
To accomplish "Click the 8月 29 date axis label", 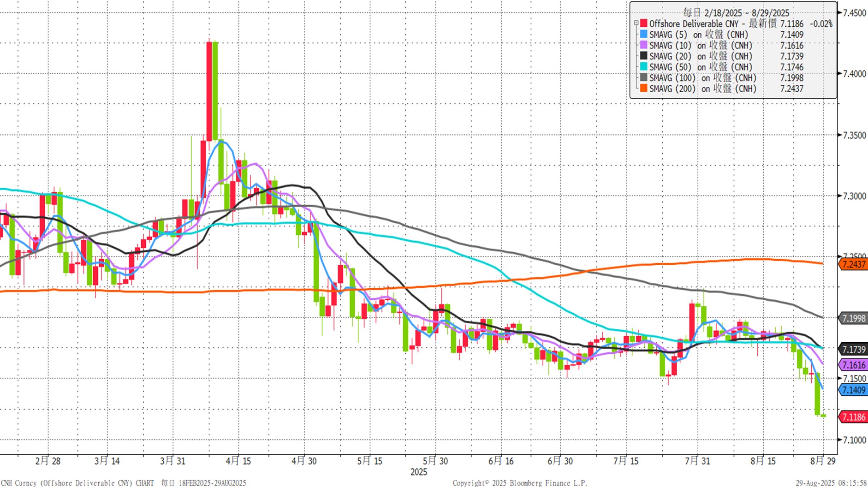I will click(823, 461).
